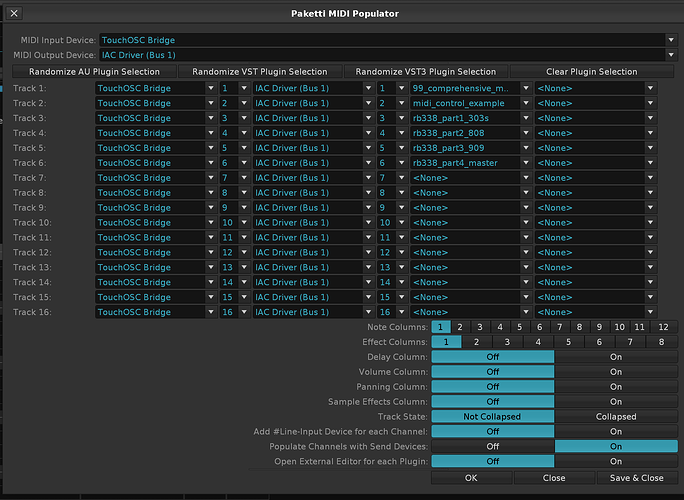Viewport: 684px width, 500px height.
Task: Click Randomize AU Plugin Selection
Action: pos(94,72)
